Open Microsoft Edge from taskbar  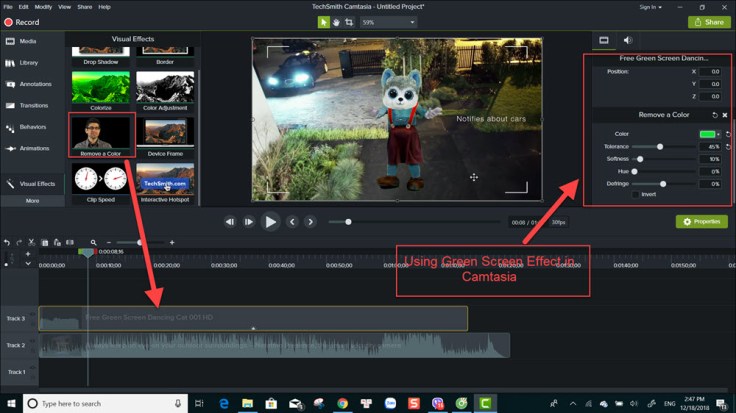224,404
